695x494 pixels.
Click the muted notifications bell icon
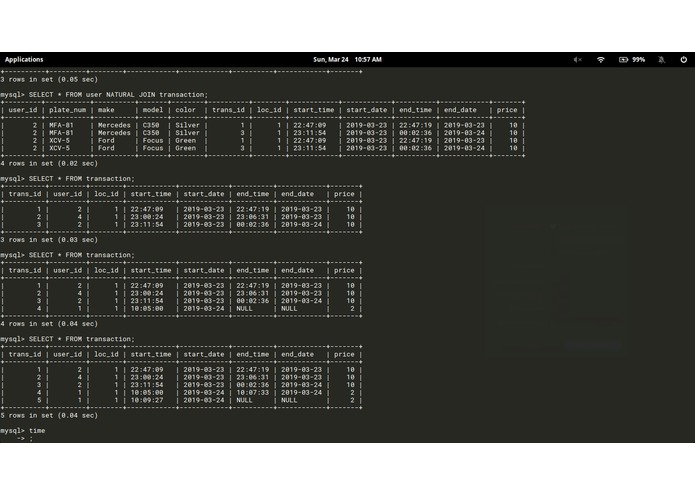click(661, 59)
